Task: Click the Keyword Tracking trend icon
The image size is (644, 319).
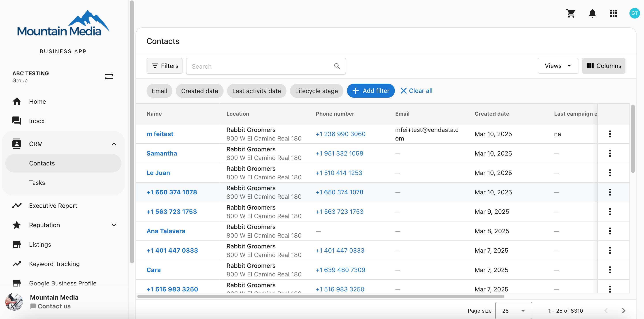Action: point(17,264)
